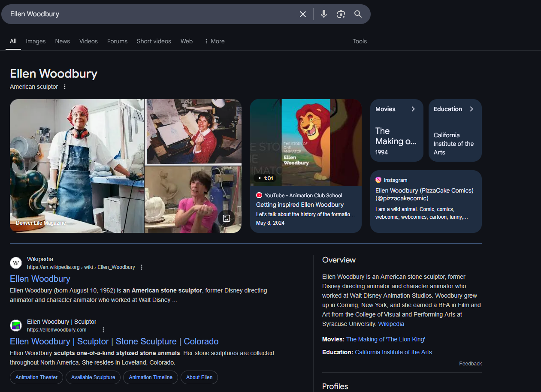This screenshot has width=541, height=392.
Task: Open the image gallery icon on photo collage
Action: 227,218
